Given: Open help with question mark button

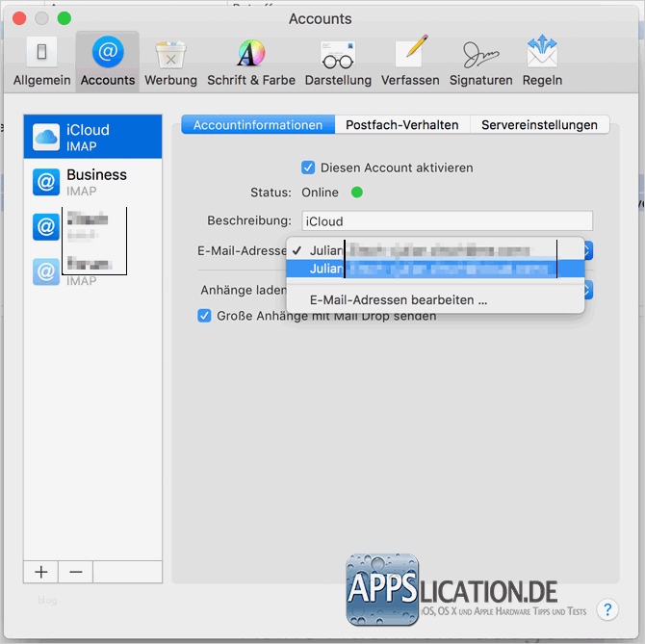Looking at the screenshot, I should 607,609.
